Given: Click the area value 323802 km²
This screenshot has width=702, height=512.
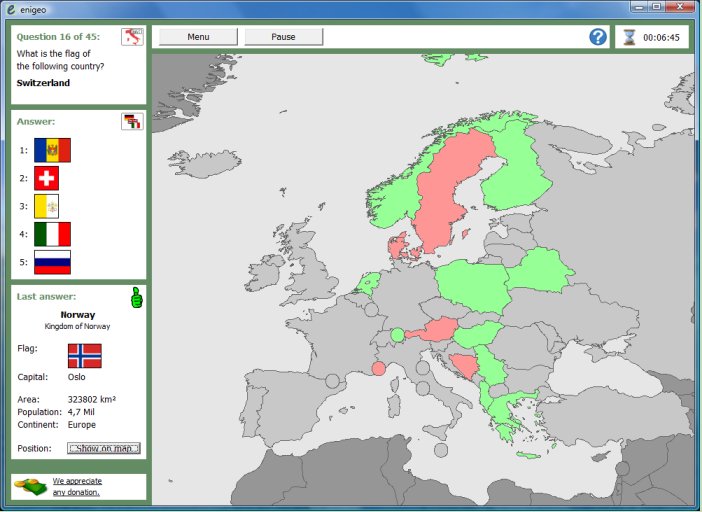Looking at the screenshot, I should click(x=92, y=399).
